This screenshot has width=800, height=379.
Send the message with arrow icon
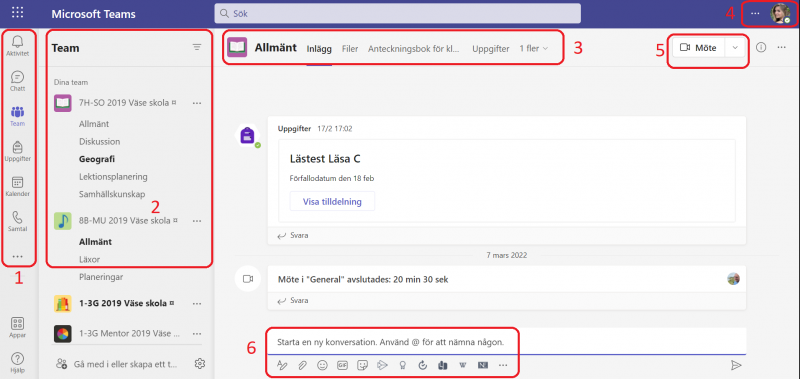point(736,365)
